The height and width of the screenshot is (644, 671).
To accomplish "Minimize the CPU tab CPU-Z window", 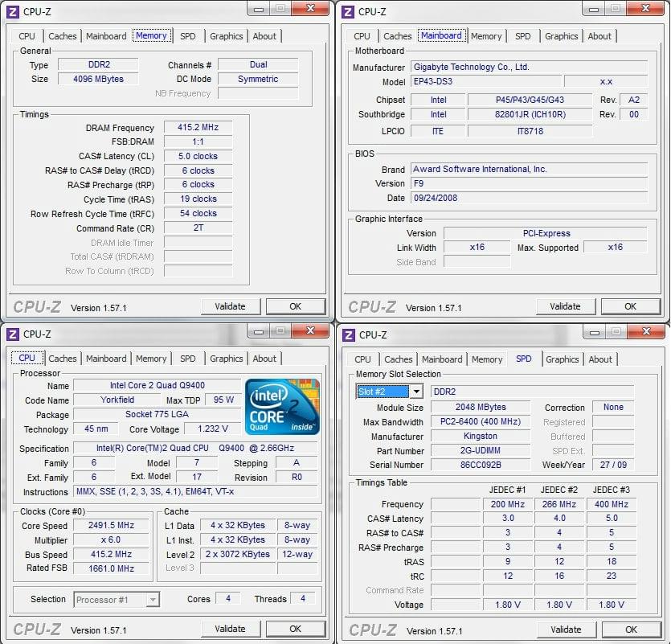I will coord(259,331).
